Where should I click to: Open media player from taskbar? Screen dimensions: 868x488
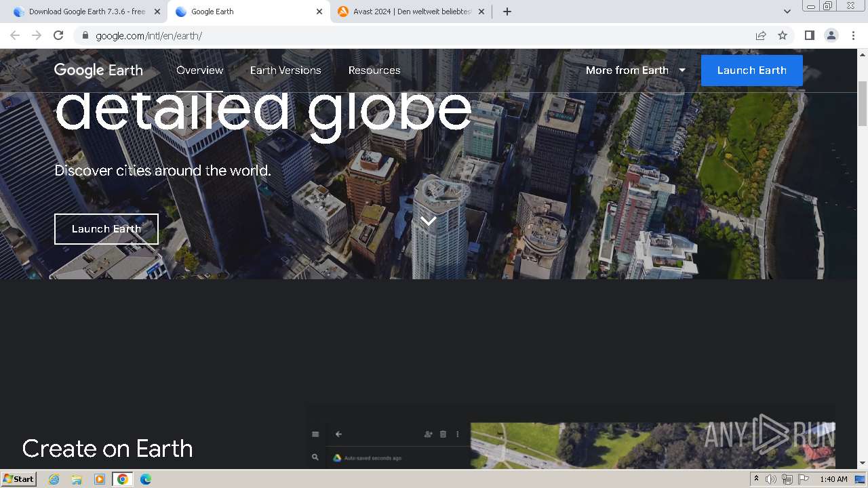(x=100, y=479)
